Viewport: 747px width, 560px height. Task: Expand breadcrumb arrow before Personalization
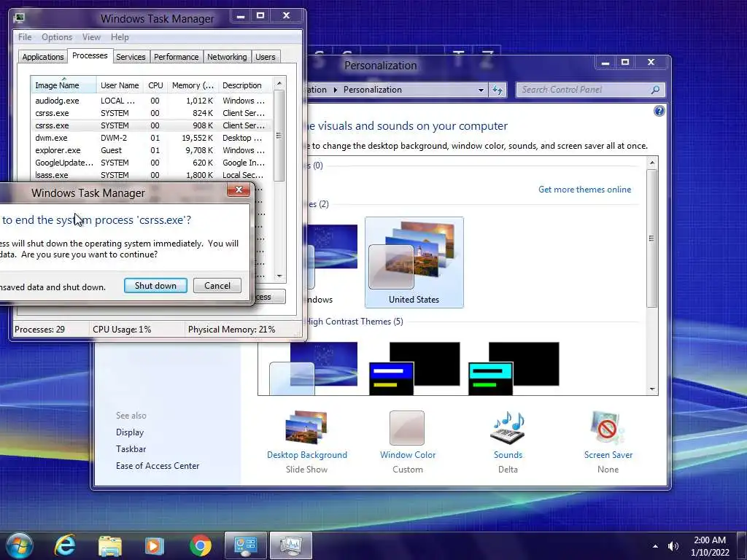tap(335, 90)
